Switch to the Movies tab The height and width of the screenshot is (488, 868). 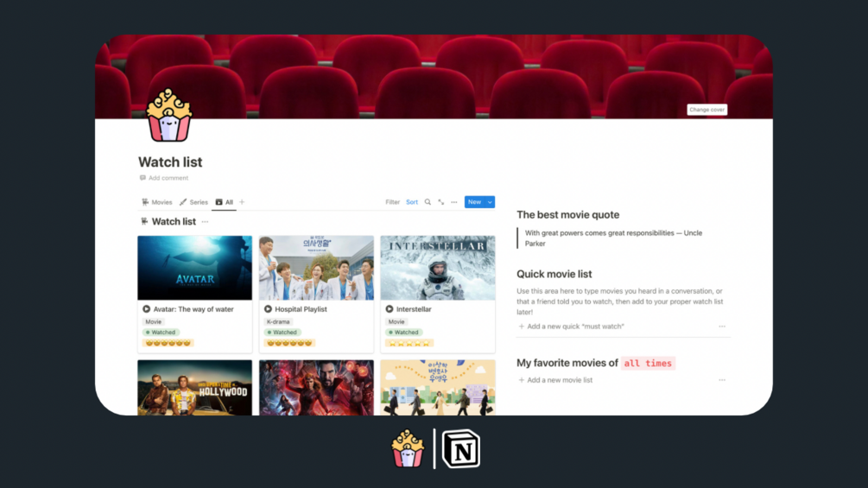pyautogui.click(x=156, y=202)
